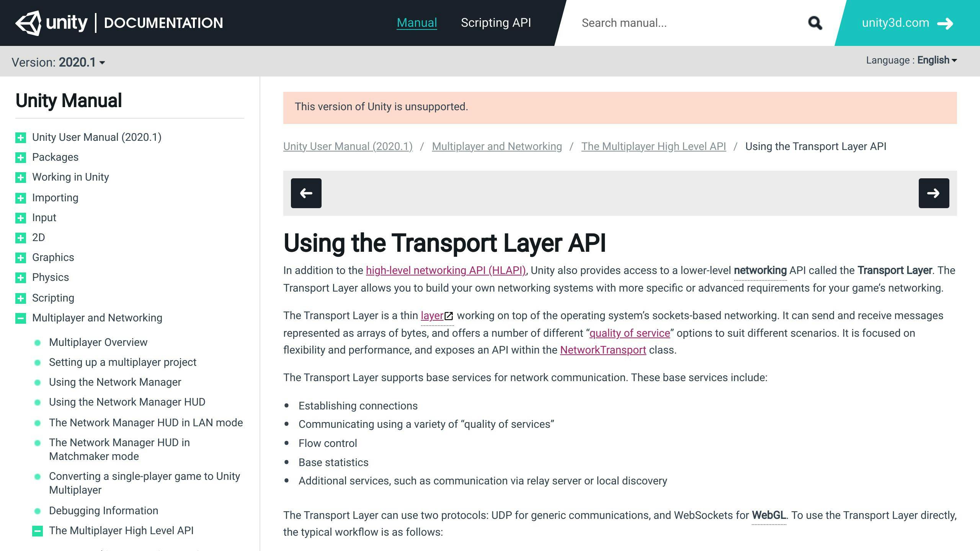Click the plus icon beside Physics
The height and width of the screenshot is (551, 980).
click(x=20, y=278)
